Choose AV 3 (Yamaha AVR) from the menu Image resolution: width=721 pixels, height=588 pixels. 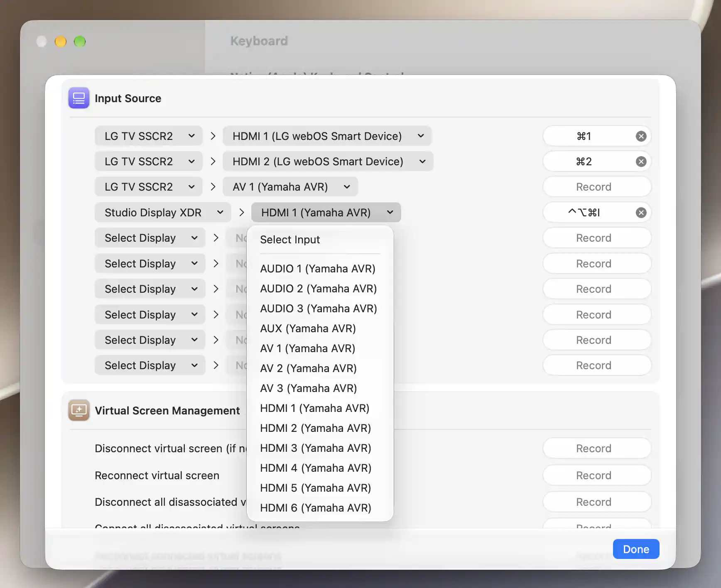[320, 388]
